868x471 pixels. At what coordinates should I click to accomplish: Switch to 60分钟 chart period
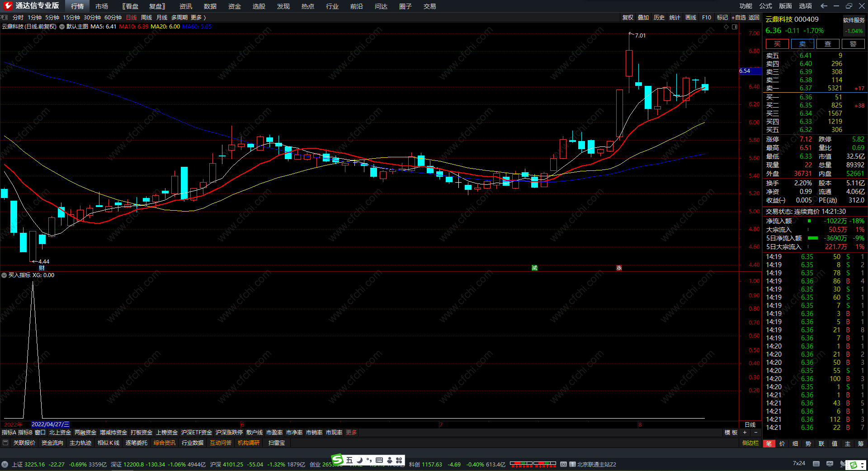[x=113, y=18]
